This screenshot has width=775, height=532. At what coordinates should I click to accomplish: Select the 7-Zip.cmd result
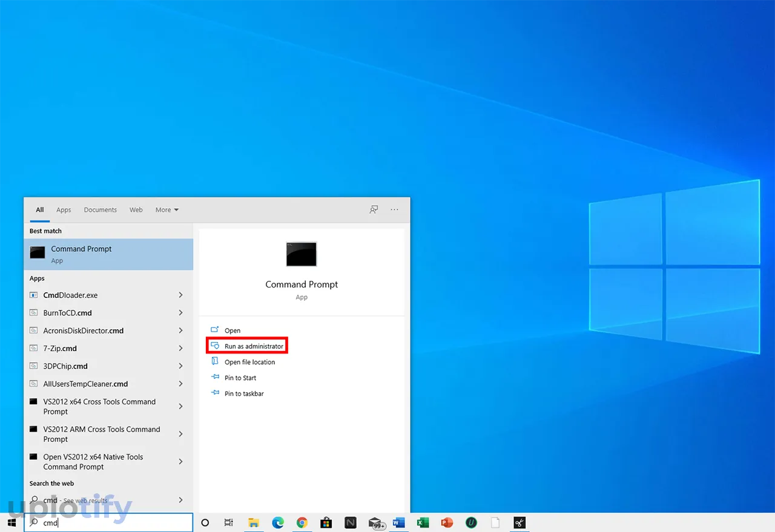[x=60, y=349]
